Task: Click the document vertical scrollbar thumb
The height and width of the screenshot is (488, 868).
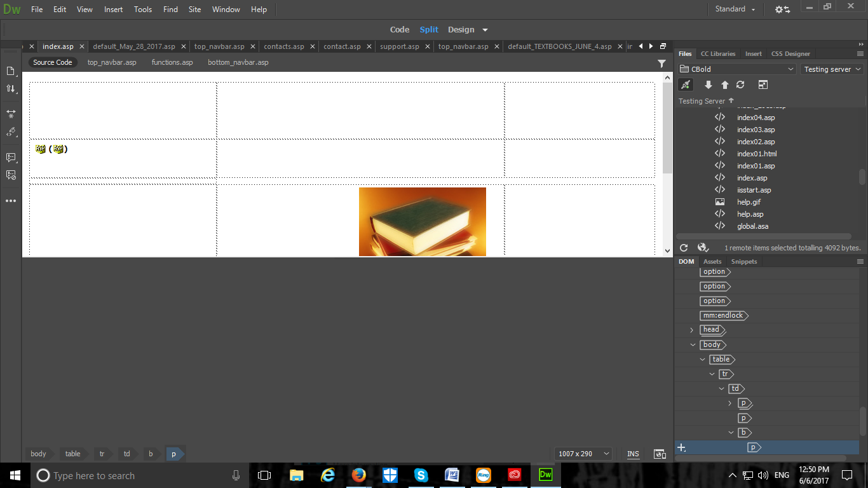Action: (667, 127)
